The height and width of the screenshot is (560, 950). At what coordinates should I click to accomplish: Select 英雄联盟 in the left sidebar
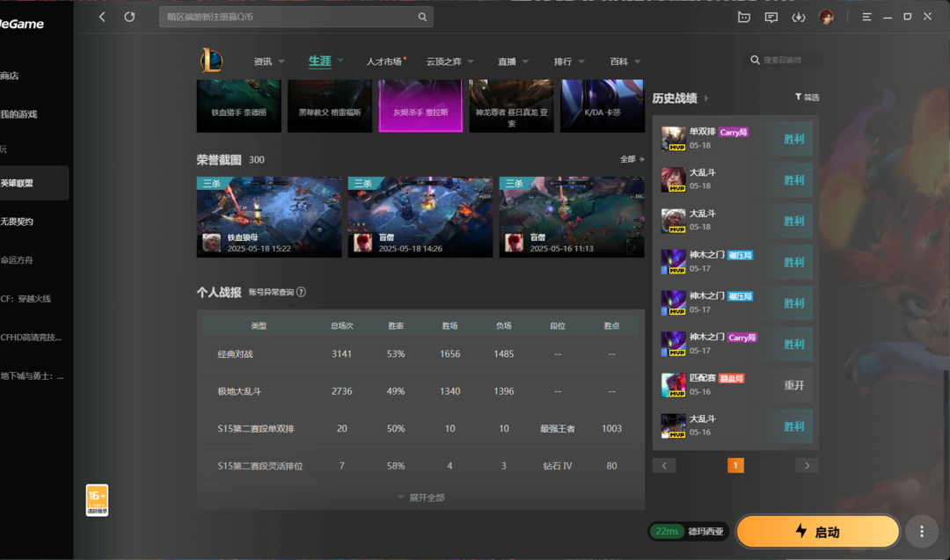tap(34, 183)
